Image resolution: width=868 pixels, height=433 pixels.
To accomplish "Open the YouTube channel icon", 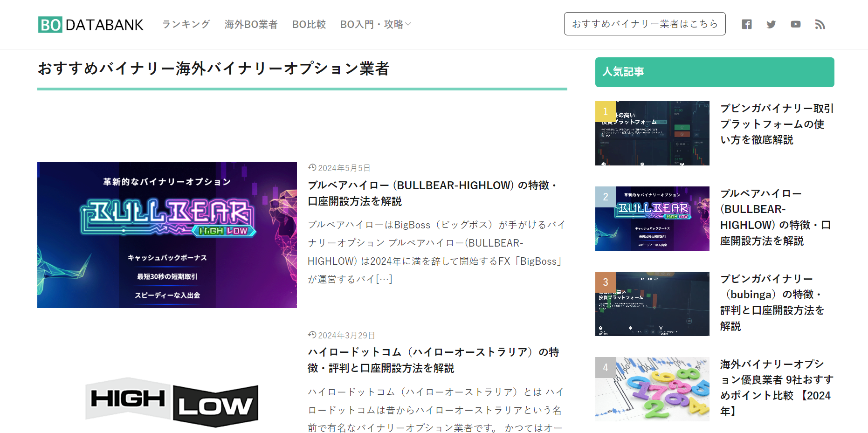I will pyautogui.click(x=796, y=24).
